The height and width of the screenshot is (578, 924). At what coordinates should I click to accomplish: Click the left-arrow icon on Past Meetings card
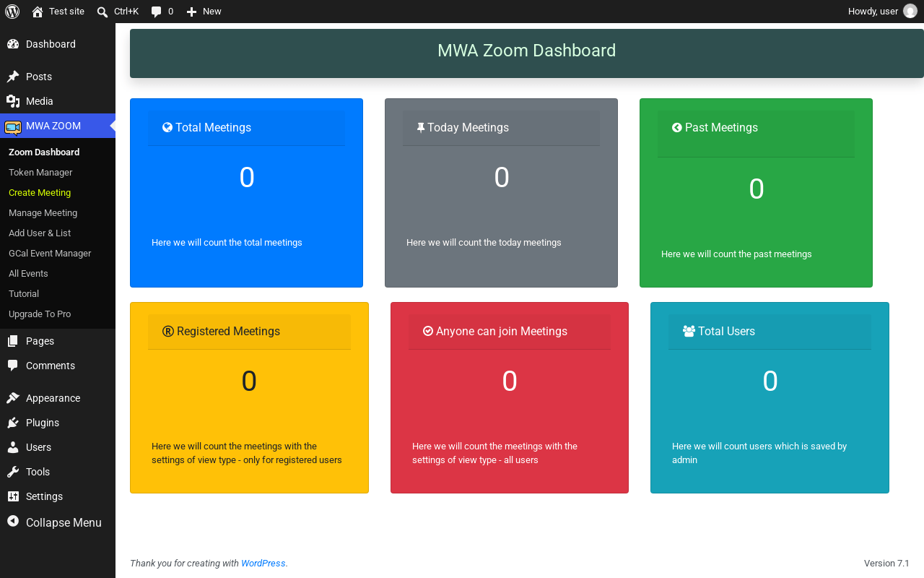677,127
